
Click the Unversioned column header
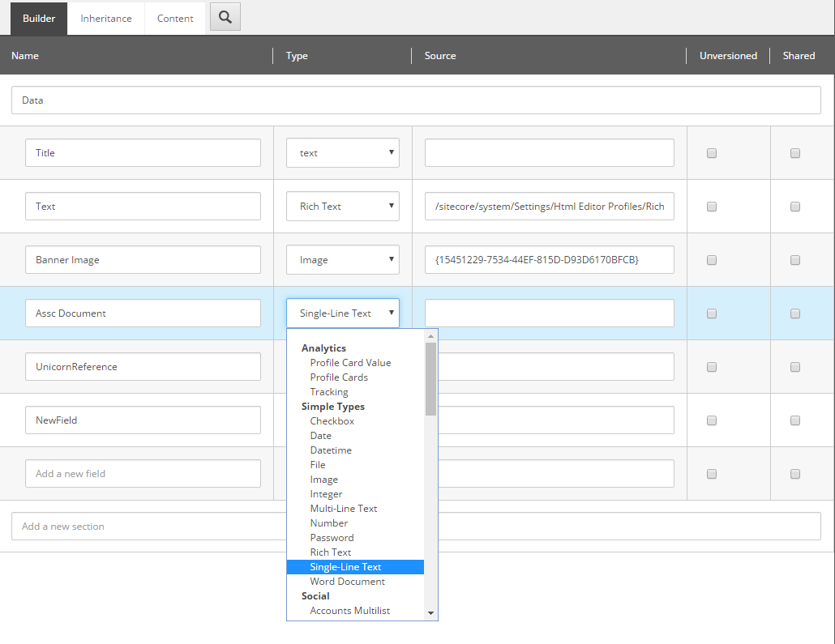728,56
